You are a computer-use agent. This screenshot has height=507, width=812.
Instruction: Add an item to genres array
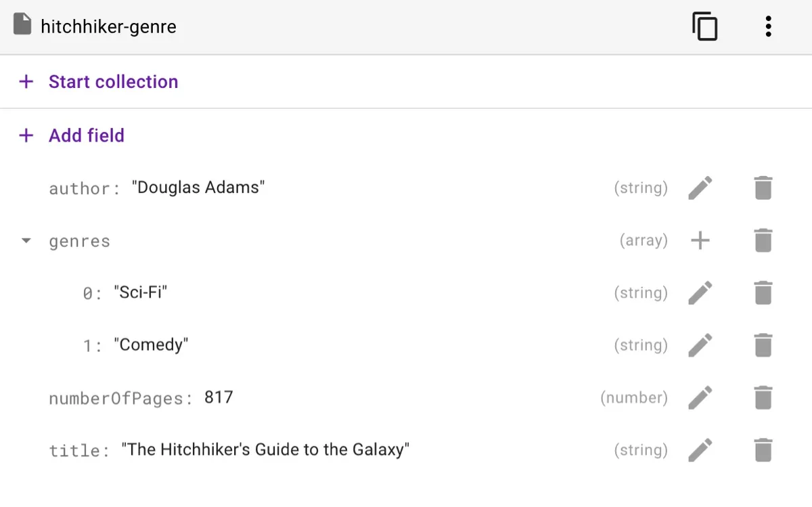pos(700,240)
